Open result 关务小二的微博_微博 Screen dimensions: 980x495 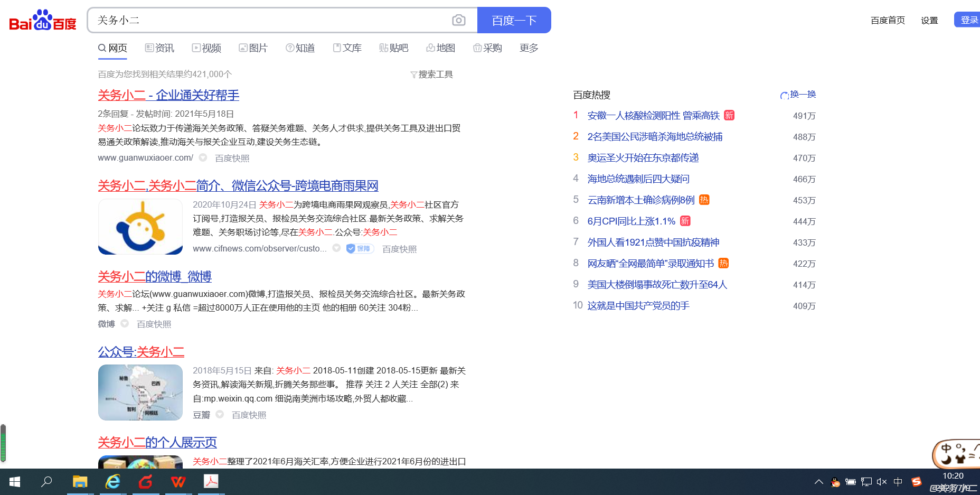point(155,277)
